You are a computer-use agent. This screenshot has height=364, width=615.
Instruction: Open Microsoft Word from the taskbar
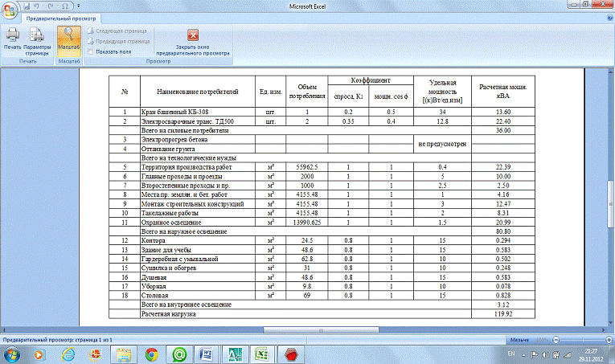coord(205,353)
